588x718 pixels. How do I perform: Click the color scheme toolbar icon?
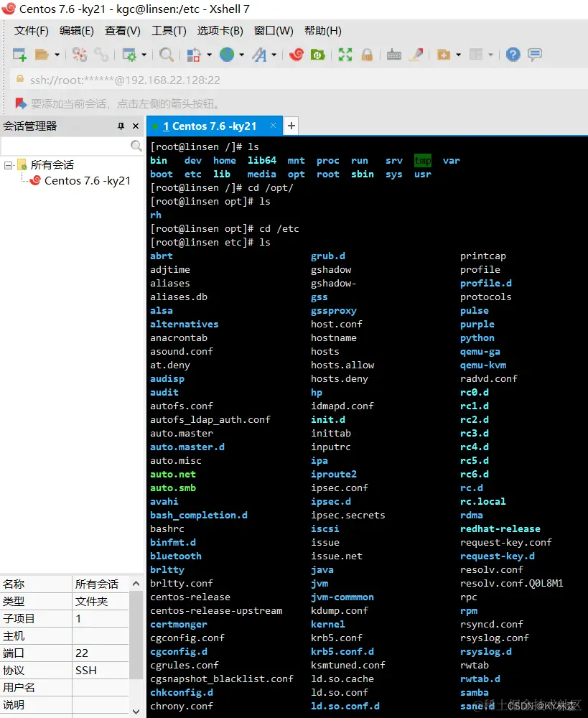pos(194,55)
